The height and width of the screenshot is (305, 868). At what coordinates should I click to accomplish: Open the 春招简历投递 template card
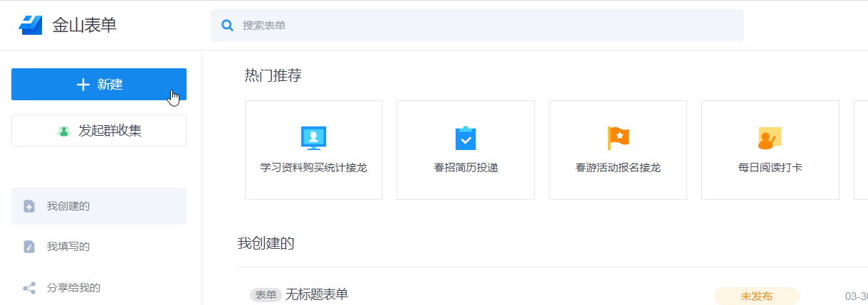(x=466, y=150)
